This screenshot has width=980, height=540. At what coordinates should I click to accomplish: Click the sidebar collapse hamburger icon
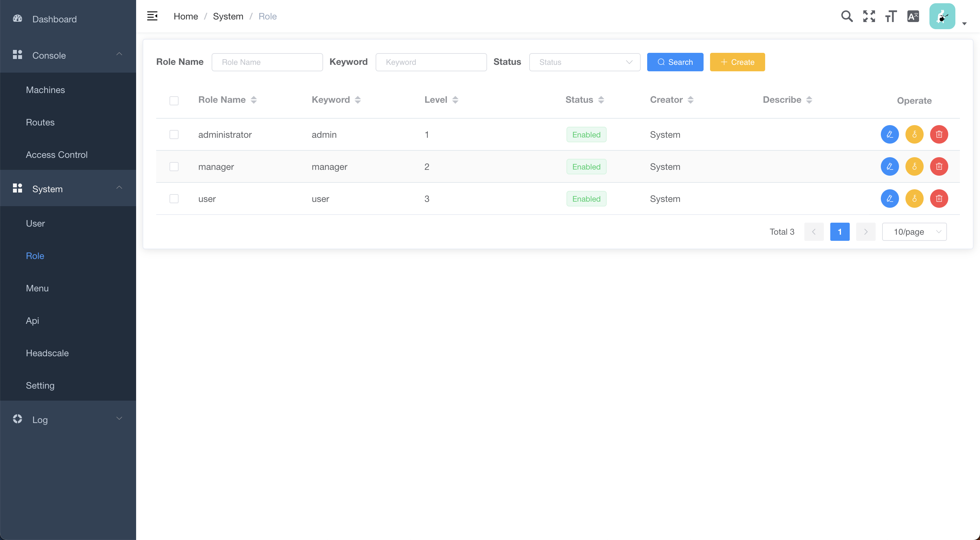click(x=152, y=16)
